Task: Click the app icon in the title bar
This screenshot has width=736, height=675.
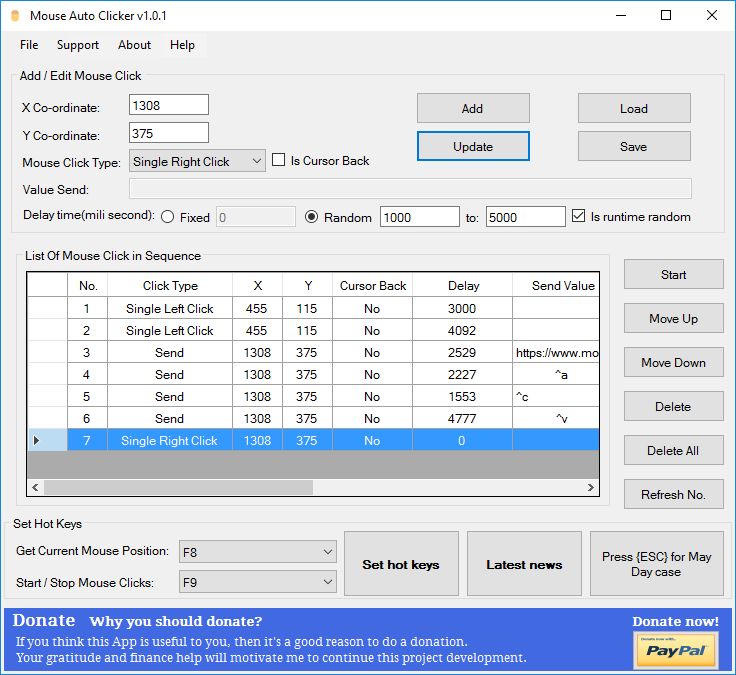Action: tap(15, 15)
